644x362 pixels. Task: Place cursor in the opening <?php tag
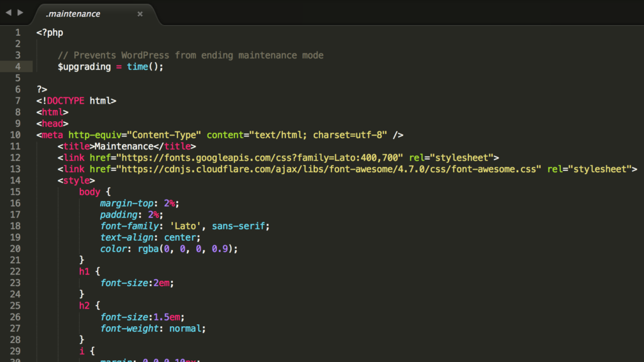click(x=50, y=33)
